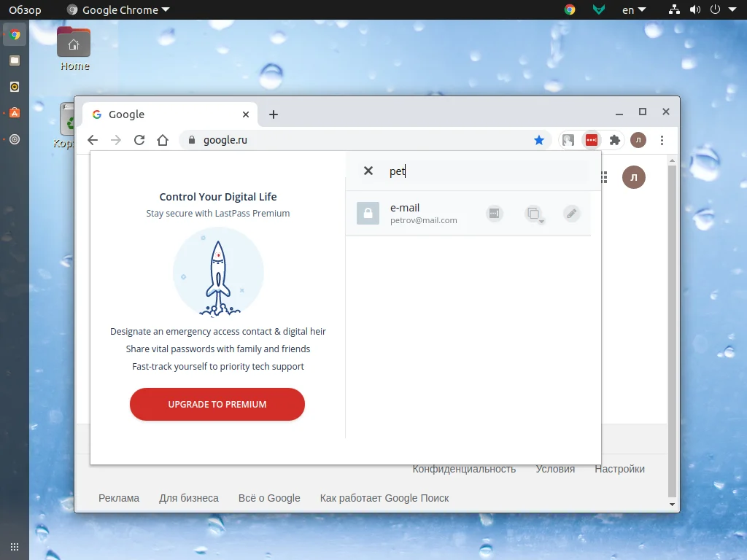
Task: Open the Extensions puzzle icon
Action: [614, 140]
